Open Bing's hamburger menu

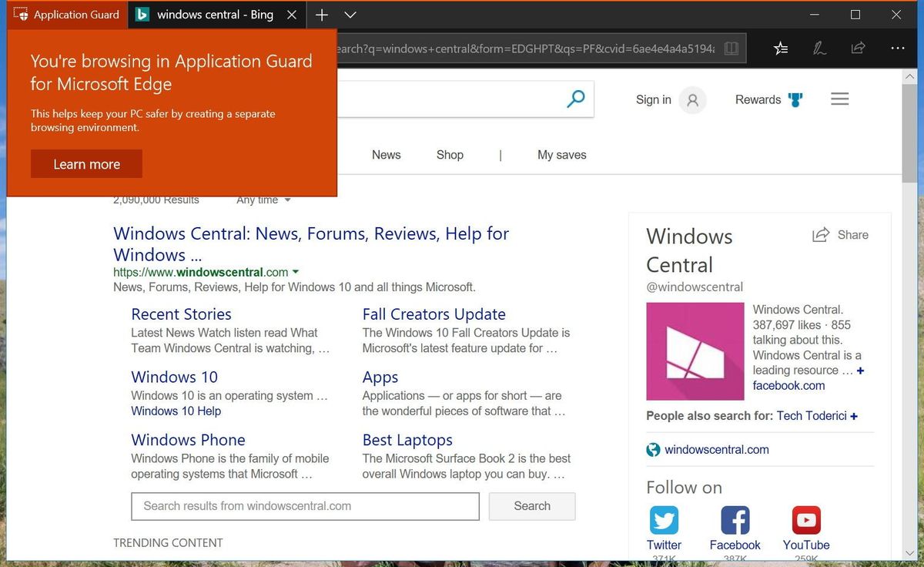pyautogui.click(x=839, y=99)
